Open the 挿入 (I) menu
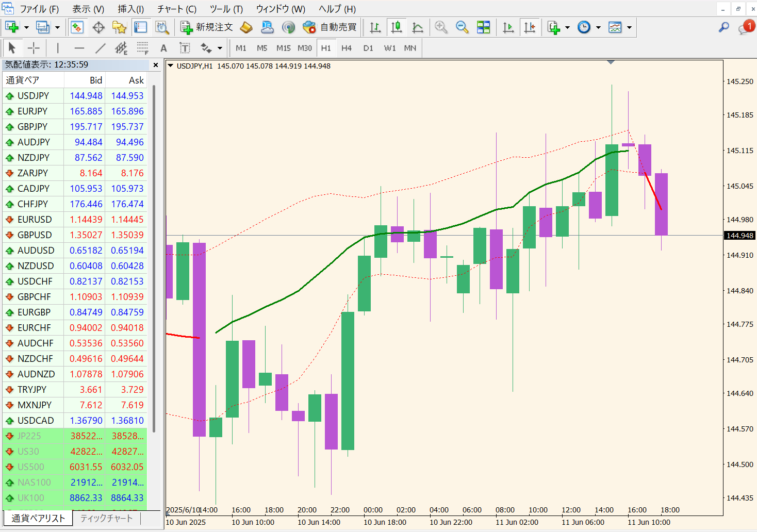Image resolution: width=757 pixels, height=532 pixels. tap(131, 9)
